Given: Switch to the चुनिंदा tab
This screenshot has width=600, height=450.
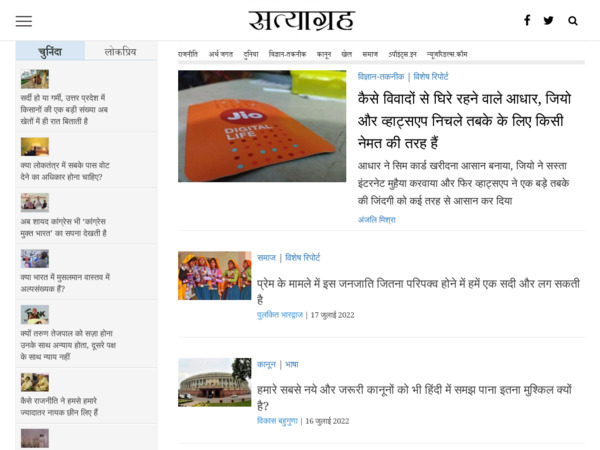Looking at the screenshot, I should point(50,51).
